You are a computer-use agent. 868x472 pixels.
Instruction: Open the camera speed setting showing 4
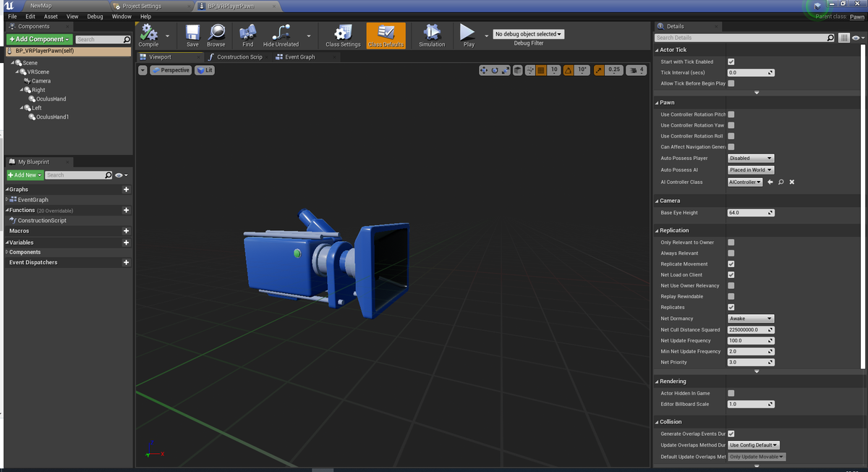coord(637,70)
